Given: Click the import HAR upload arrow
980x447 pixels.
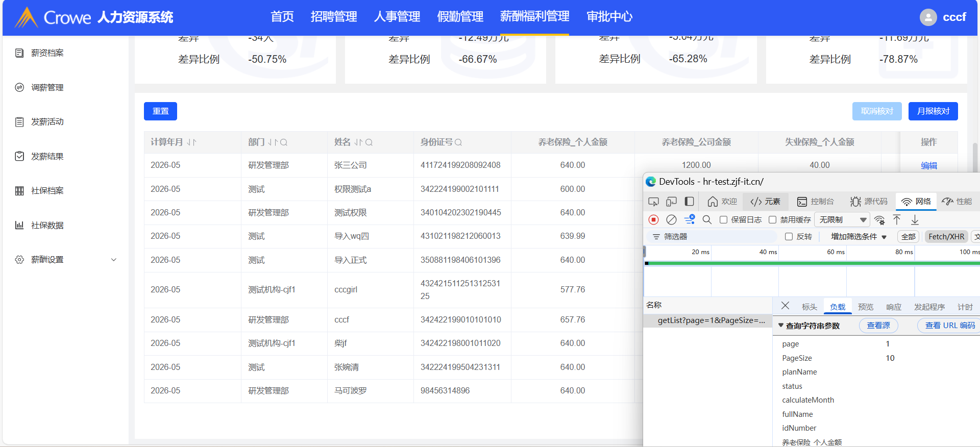Looking at the screenshot, I should pyautogui.click(x=897, y=219).
